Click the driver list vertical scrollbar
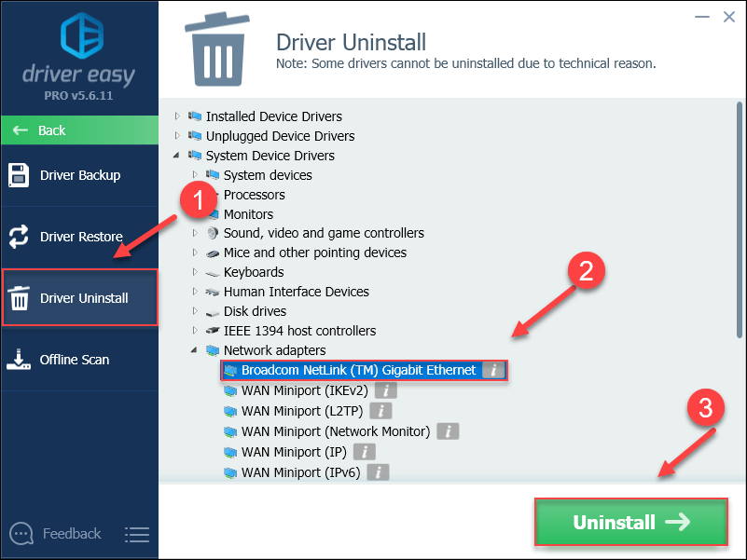This screenshot has width=747, height=560. coord(740,220)
